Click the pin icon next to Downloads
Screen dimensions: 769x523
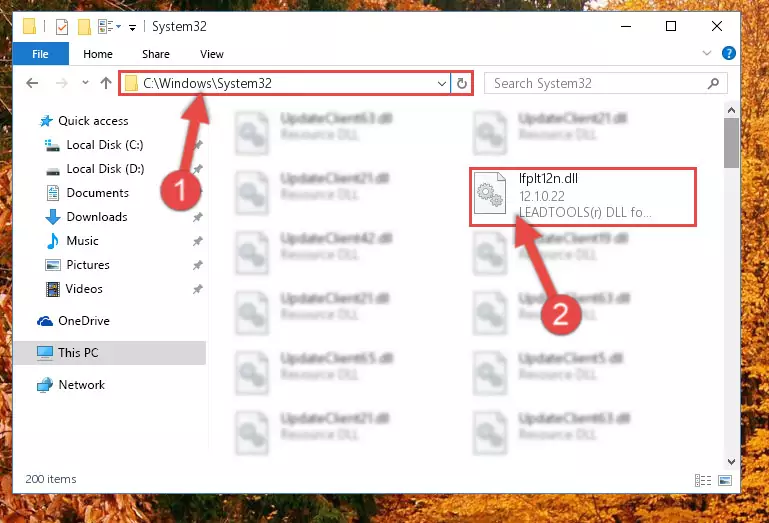click(197, 217)
